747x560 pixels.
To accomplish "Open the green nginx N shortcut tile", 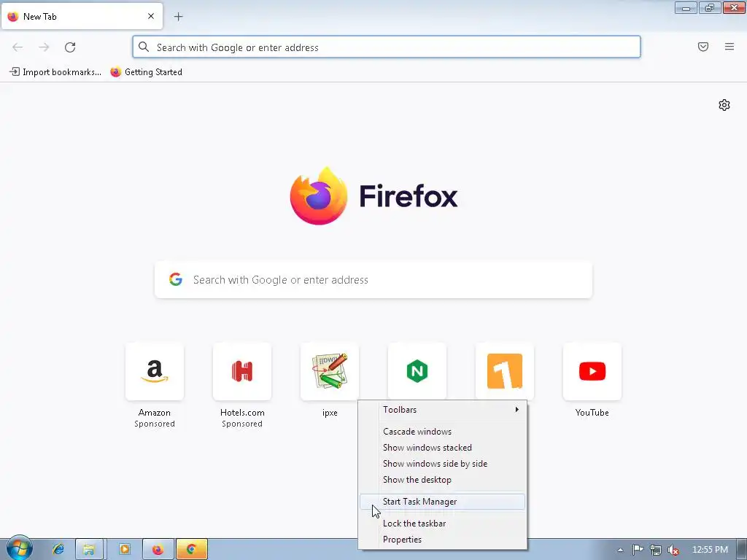I will 417,371.
